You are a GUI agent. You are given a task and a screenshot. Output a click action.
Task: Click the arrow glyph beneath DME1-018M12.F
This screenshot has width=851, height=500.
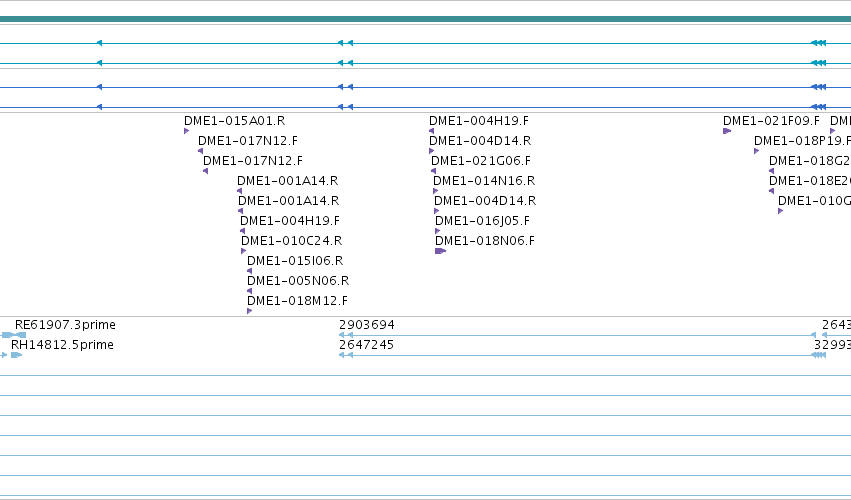click(x=250, y=311)
